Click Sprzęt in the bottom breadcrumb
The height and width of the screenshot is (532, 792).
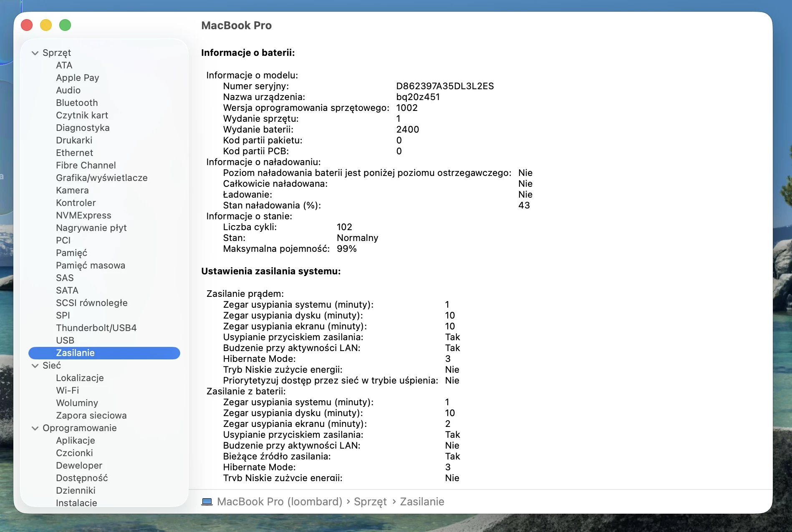click(370, 502)
